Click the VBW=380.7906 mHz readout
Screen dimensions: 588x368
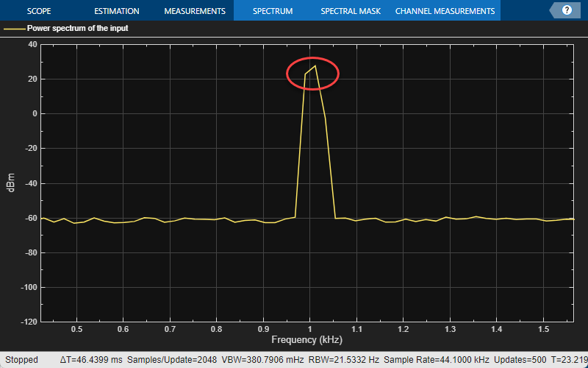pyautogui.click(x=263, y=360)
